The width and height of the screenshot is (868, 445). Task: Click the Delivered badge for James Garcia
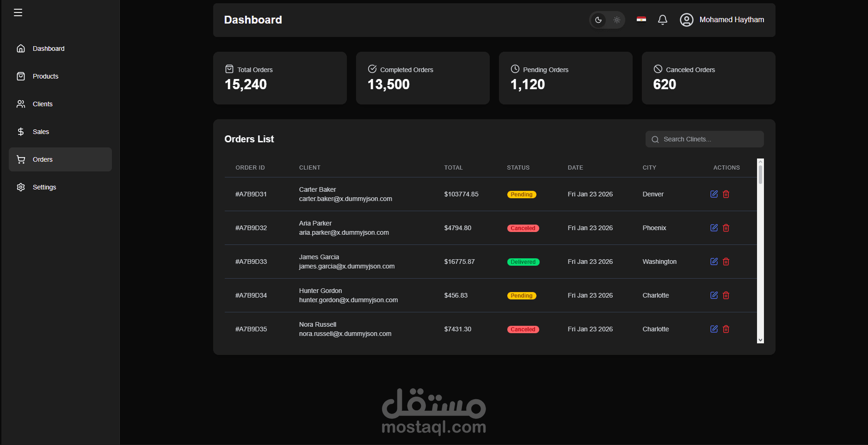pyautogui.click(x=523, y=262)
